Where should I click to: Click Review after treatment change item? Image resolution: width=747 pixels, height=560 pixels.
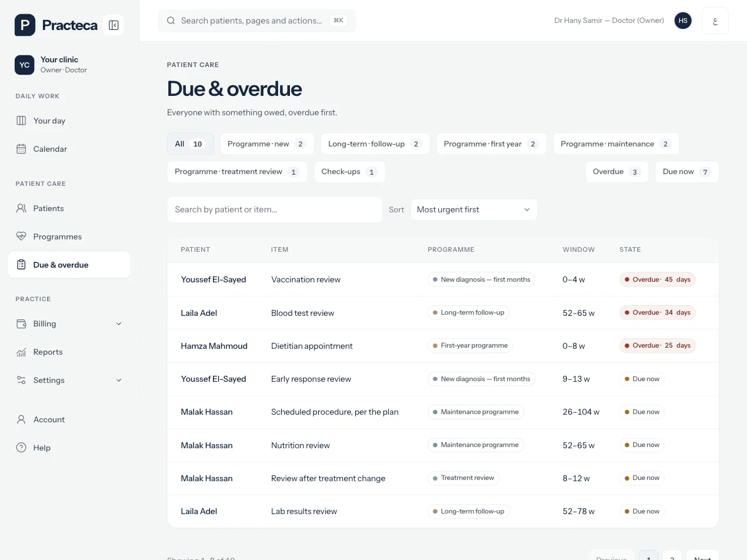[x=328, y=478]
